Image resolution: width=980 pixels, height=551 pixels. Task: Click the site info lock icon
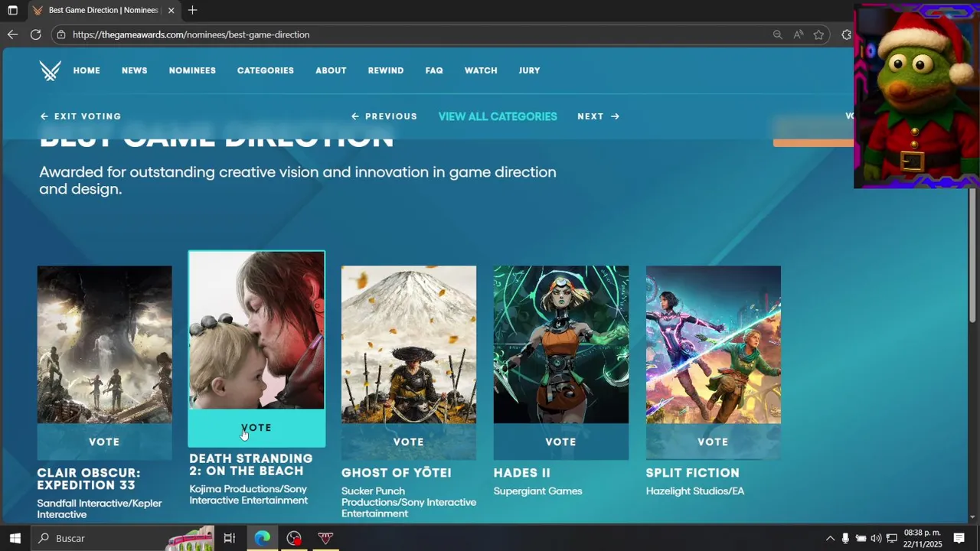tap(61, 34)
